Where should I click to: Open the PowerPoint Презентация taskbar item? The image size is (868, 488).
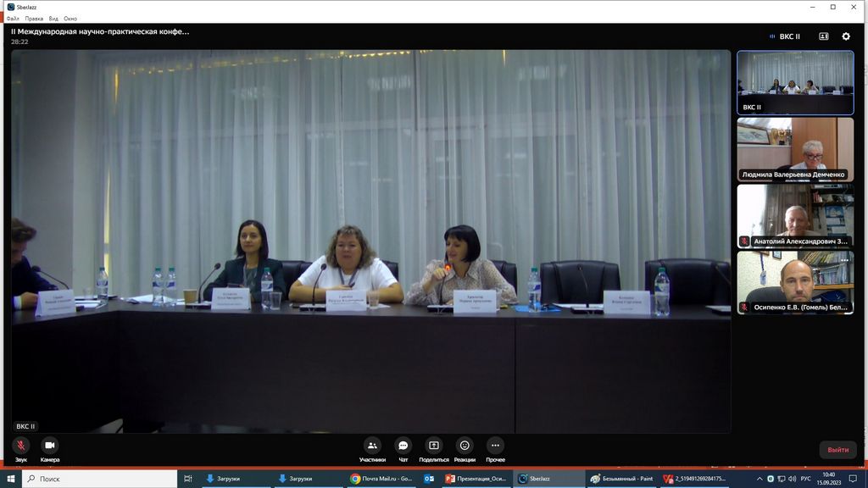pos(476,479)
